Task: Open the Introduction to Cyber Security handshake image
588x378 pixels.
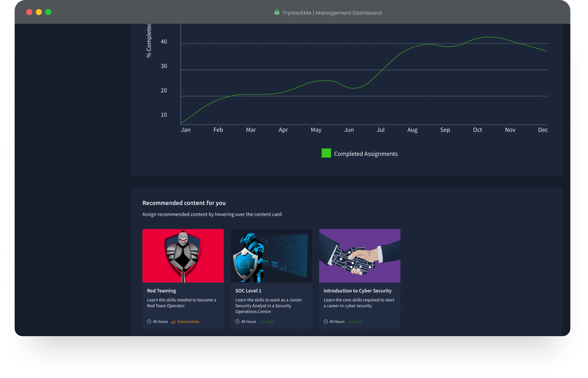Action: [360, 256]
